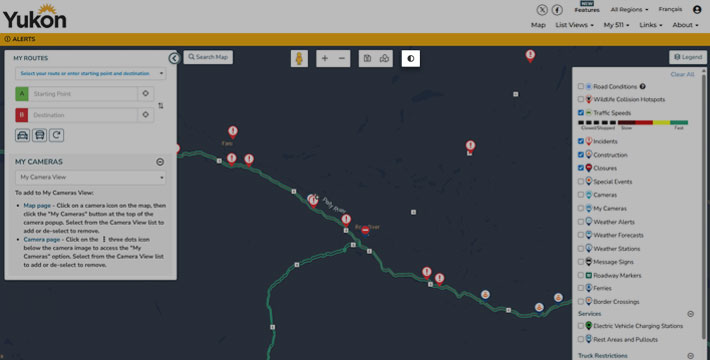Enable Electric Vehicle Charging Stations layer
This screenshot has height=360, width=710.
[x=580, y=326]
